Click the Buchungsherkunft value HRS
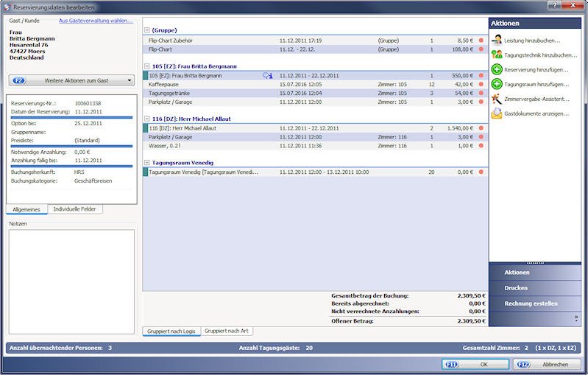 pos(79,172)
